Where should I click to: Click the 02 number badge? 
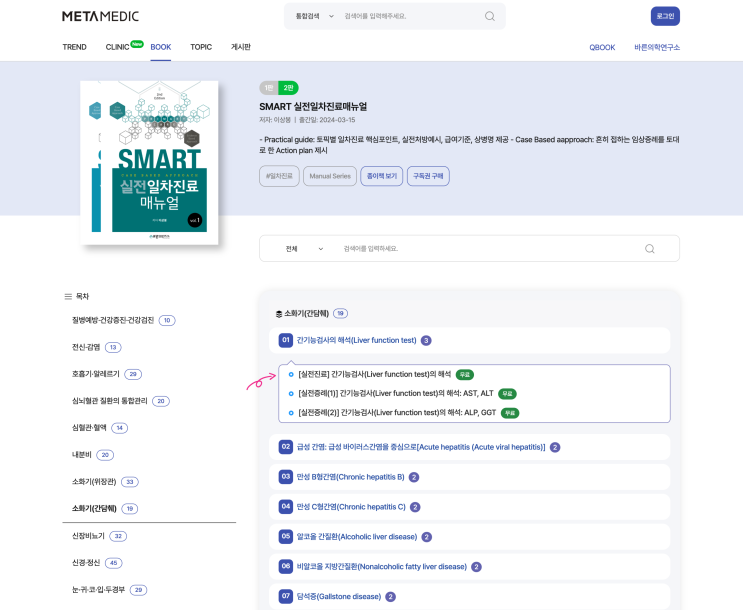pos(286,446)
